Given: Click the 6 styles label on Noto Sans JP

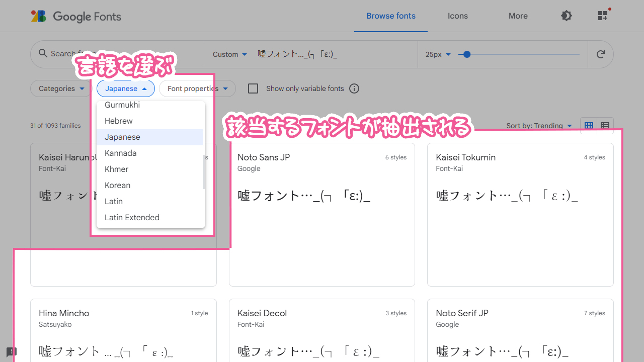Looking at the screenshot, I should tap(396, 157).
